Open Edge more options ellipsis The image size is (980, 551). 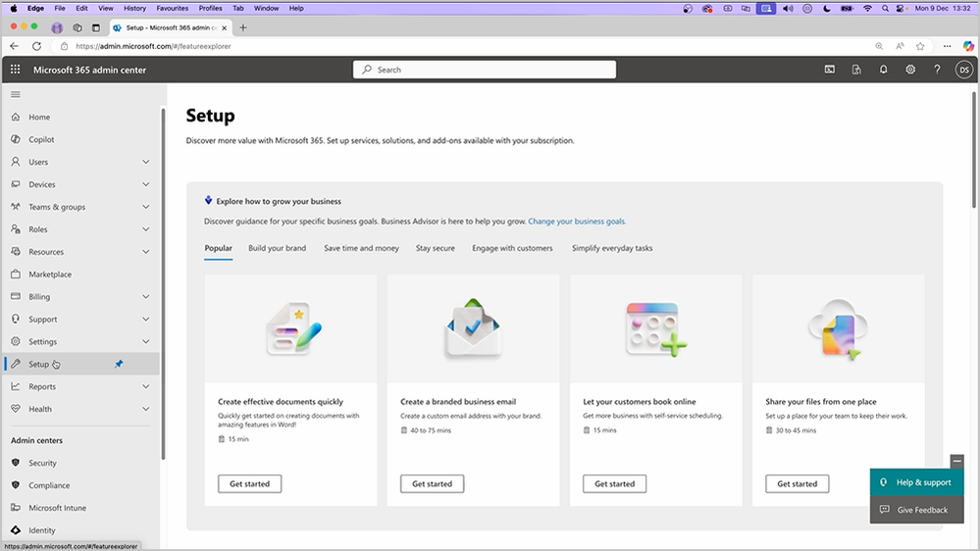[x=947, y=46]
